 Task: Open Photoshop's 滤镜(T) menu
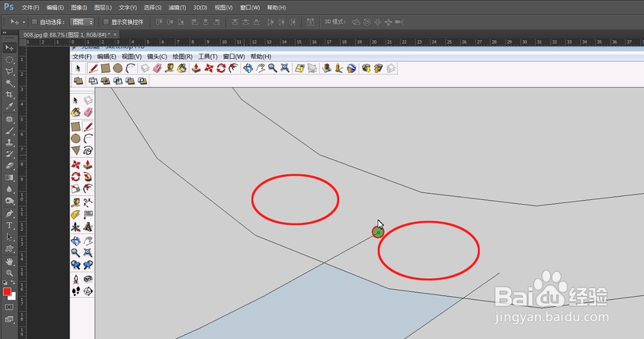point(177,7)
